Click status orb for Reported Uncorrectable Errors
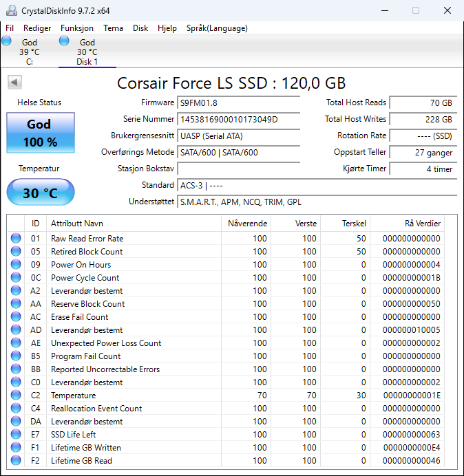This screenshot has width=464, height=476. (x=16, y=369)
